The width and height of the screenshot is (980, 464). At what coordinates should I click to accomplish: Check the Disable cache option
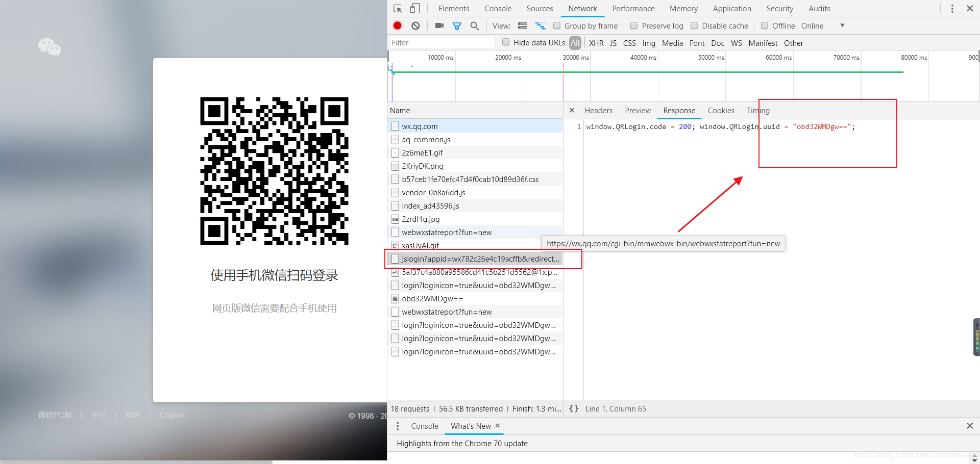694,25
